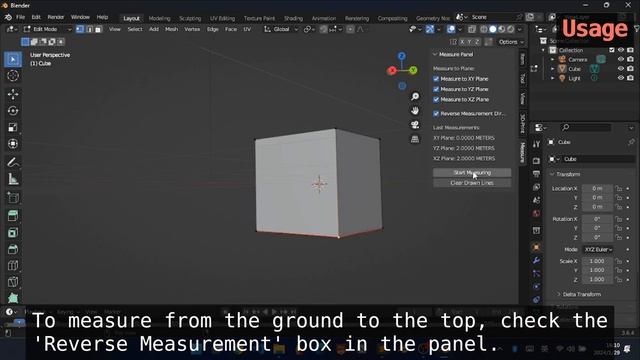Viewport: 640px width, 360px height.
Task: Open the Face header menu
Action: coord(231,29)
